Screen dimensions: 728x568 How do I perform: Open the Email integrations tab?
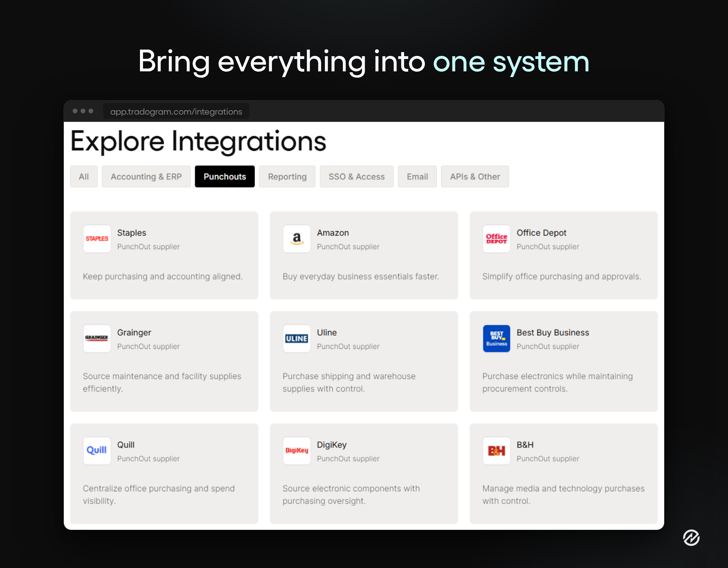(417, 176)
